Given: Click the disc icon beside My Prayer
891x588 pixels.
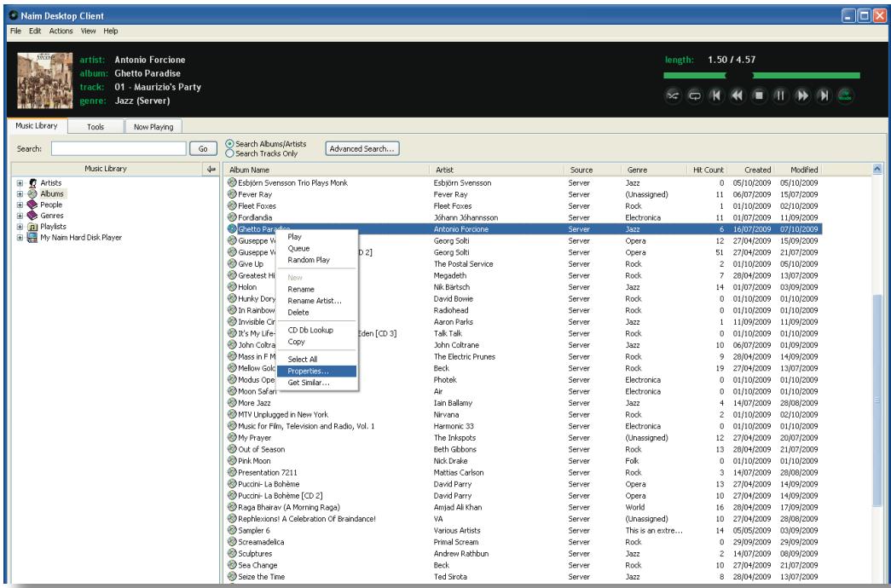Looking at the screenshot, I should pyautogui.click(x=232, y=437).
